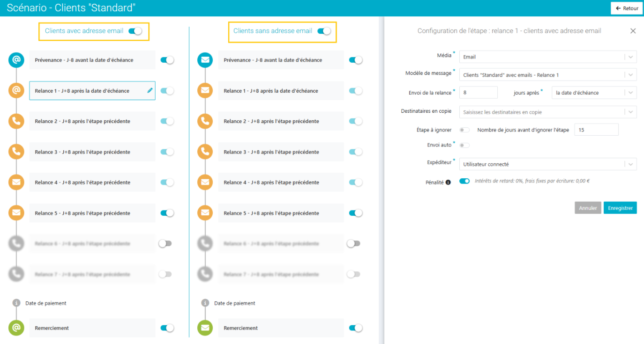
Task: Toggle the 'Clients avec adresse email' switch
Action: 135,31
